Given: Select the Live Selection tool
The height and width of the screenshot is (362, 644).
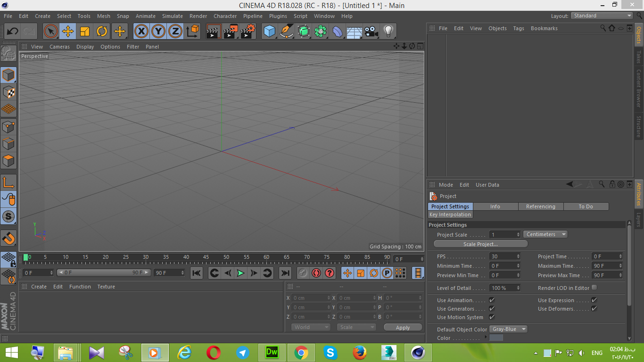Looking at the screenshot, I should click(x=51, y=32).
